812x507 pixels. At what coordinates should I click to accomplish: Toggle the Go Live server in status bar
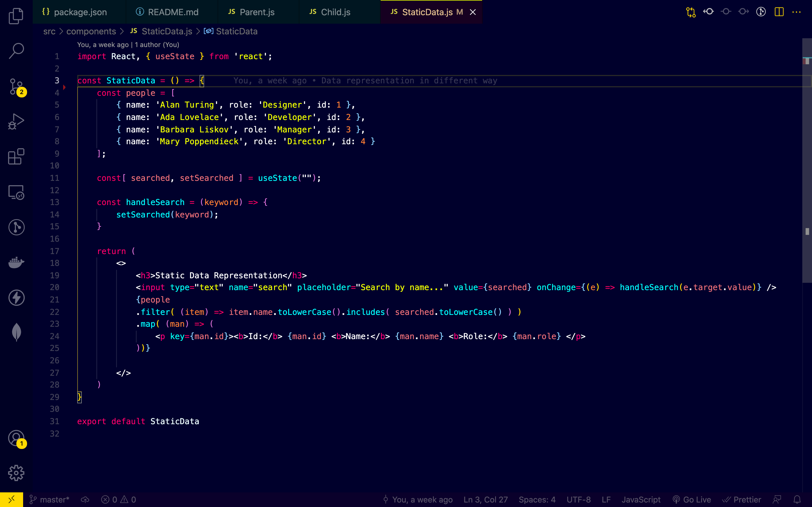(692, 500)
